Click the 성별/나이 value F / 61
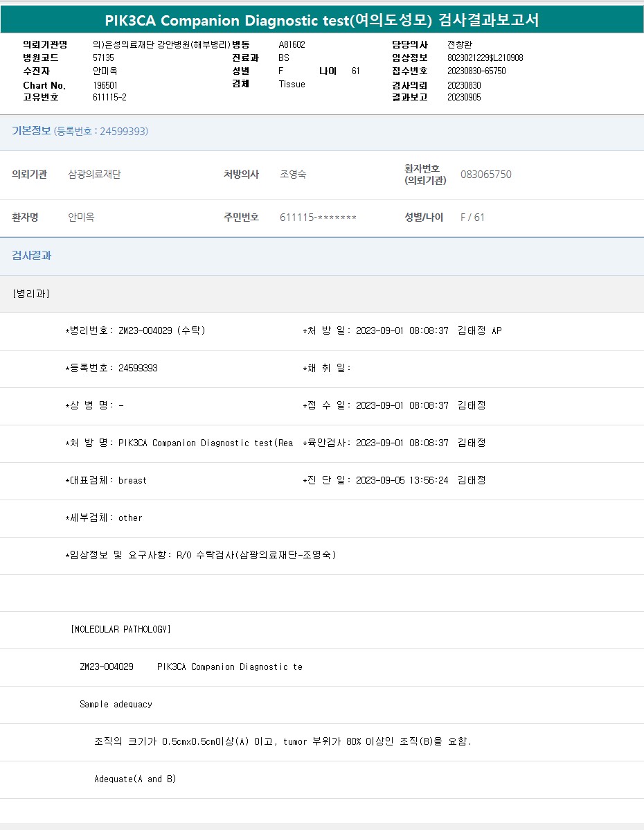Viewport: 644px width, 830px height. tap(472, 218)
